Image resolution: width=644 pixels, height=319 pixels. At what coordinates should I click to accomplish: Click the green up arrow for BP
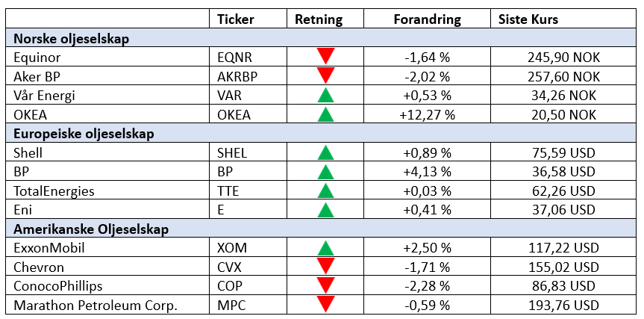click(x=325, y=172)
